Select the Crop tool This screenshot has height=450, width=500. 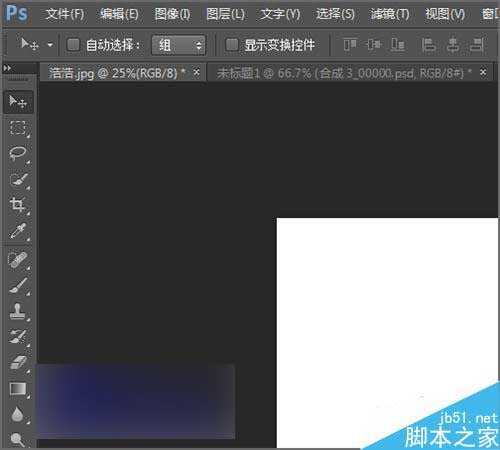click(18, 205)
